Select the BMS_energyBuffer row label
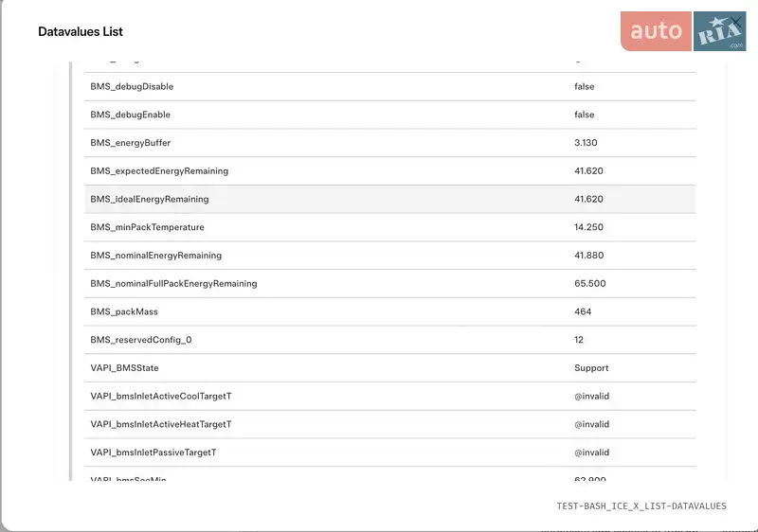 click(x=130, y=143)
